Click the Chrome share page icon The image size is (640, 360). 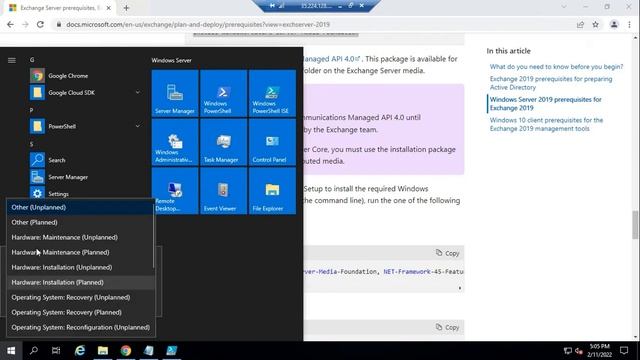580,24
